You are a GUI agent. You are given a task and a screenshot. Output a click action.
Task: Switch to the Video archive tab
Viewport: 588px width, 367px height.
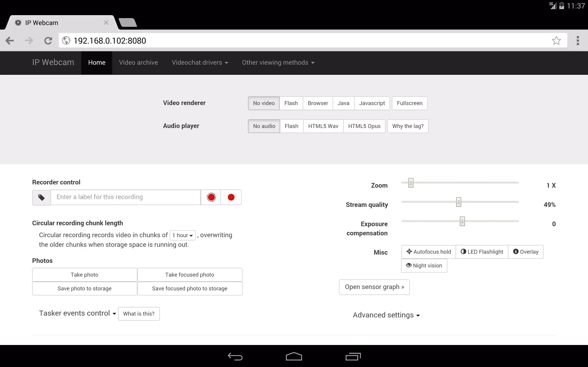(138, 62)
